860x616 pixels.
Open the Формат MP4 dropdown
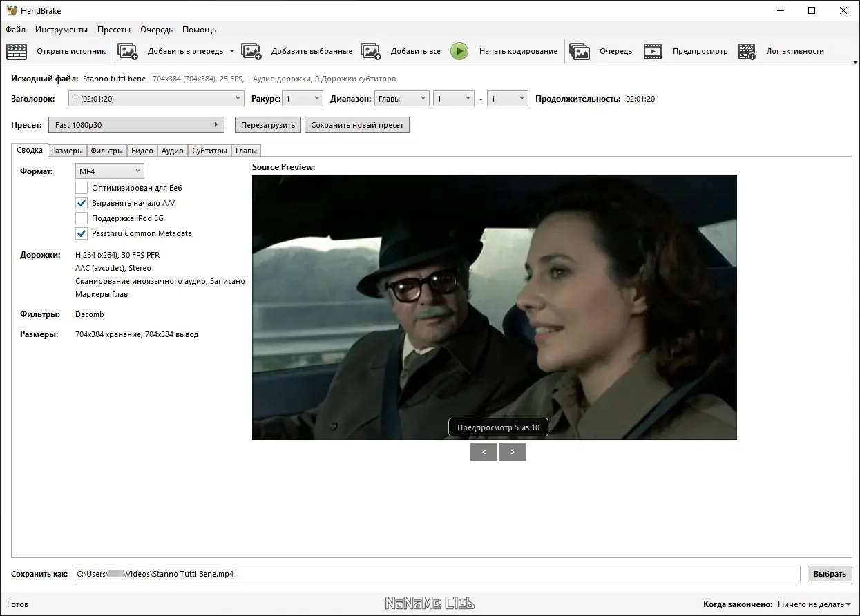click(x=110, y=171)
